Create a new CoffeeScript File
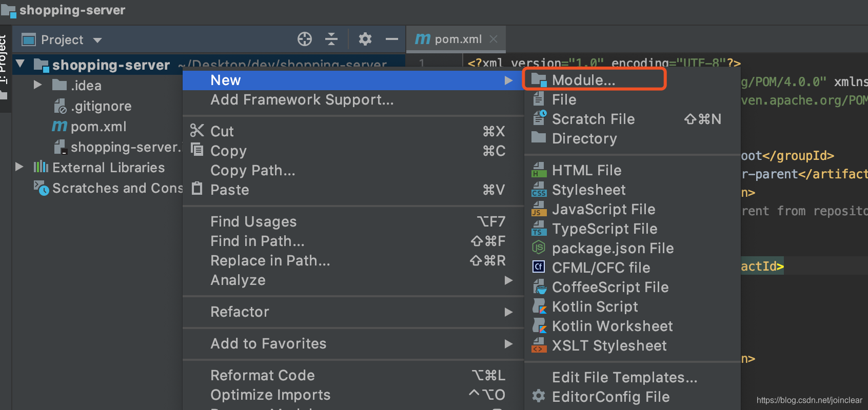 click(633, 287)
